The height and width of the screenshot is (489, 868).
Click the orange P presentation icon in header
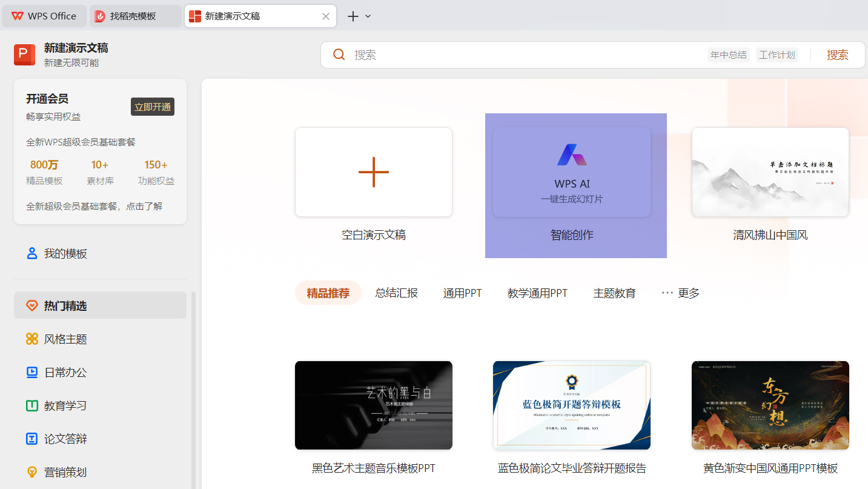click(24, 55)
